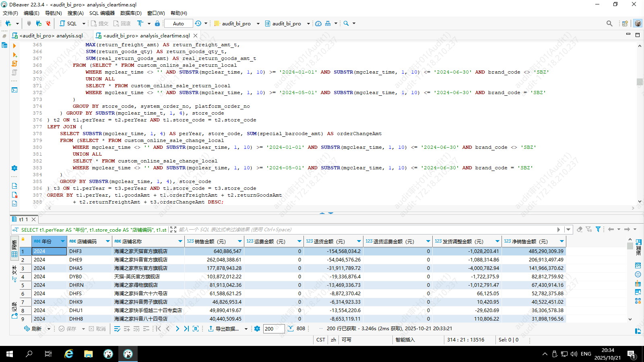Viewport: 644px width, 362px height.
Task: Click the SQL button in the toolbar
Action: click(x=68, y=23)
